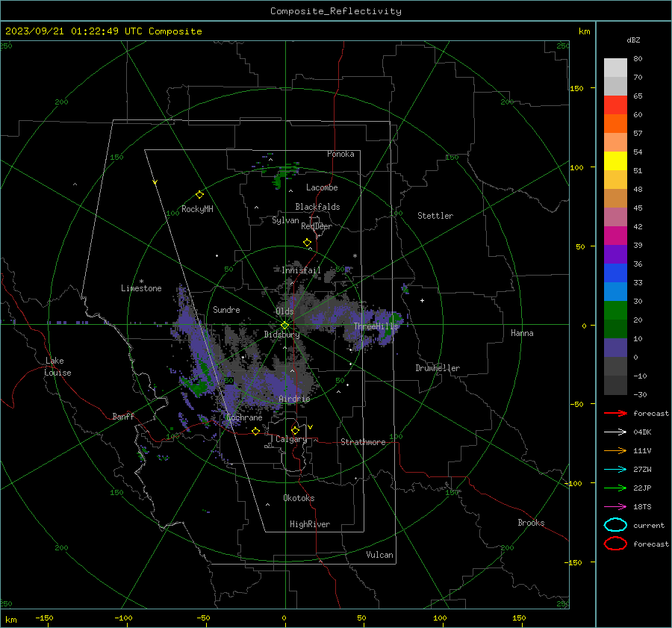
Task: Click the green 22JP arrow icon
Action: pos(615,488)
